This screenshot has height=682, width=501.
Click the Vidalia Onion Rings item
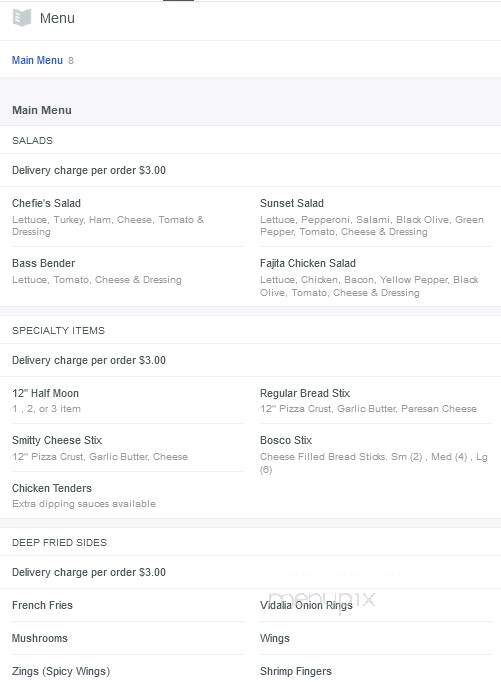[306, 605]
